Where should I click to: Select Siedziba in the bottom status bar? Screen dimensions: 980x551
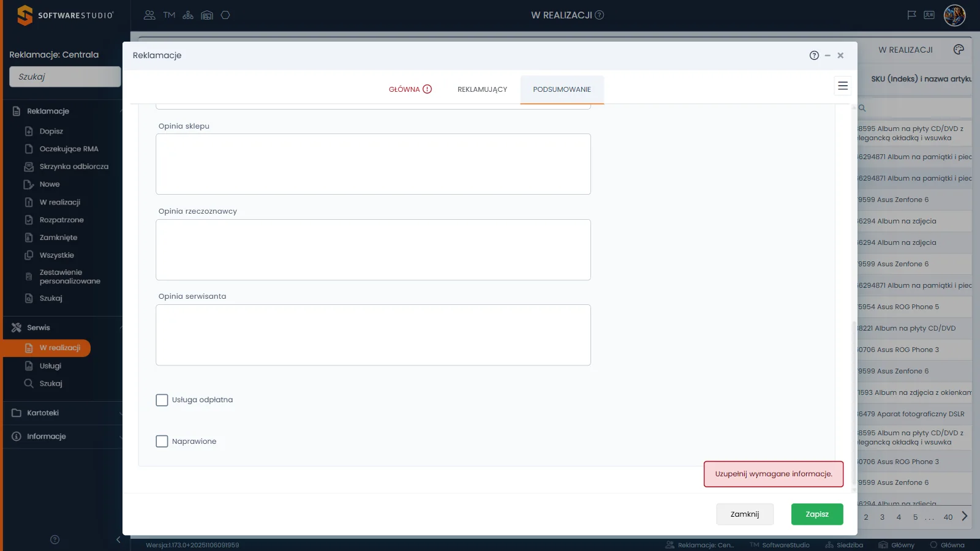(x=844, y=545)
